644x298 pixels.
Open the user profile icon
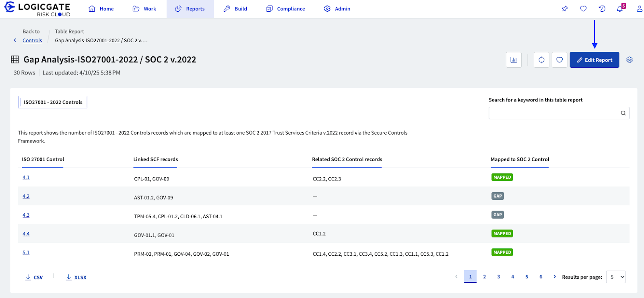[639, 9]
